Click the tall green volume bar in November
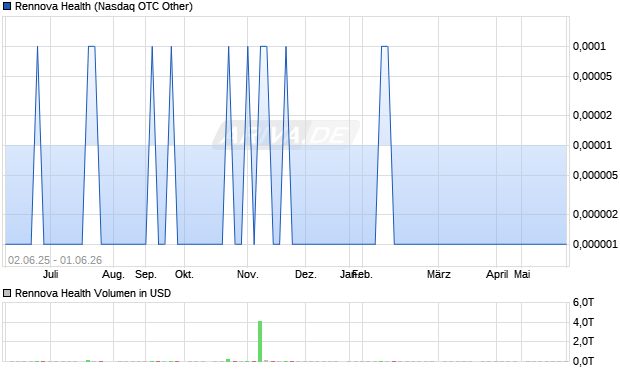620x371 pixels. point(260,341)
